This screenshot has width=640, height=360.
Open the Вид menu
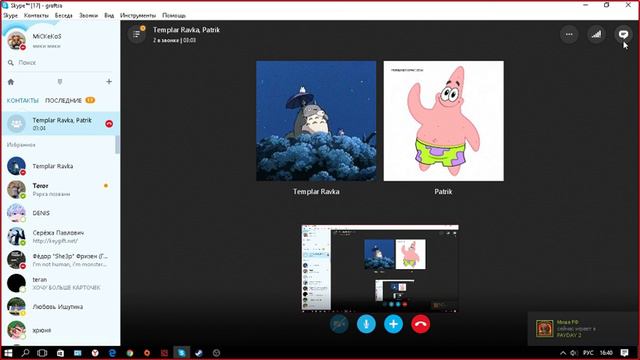(x=109, y=15)
